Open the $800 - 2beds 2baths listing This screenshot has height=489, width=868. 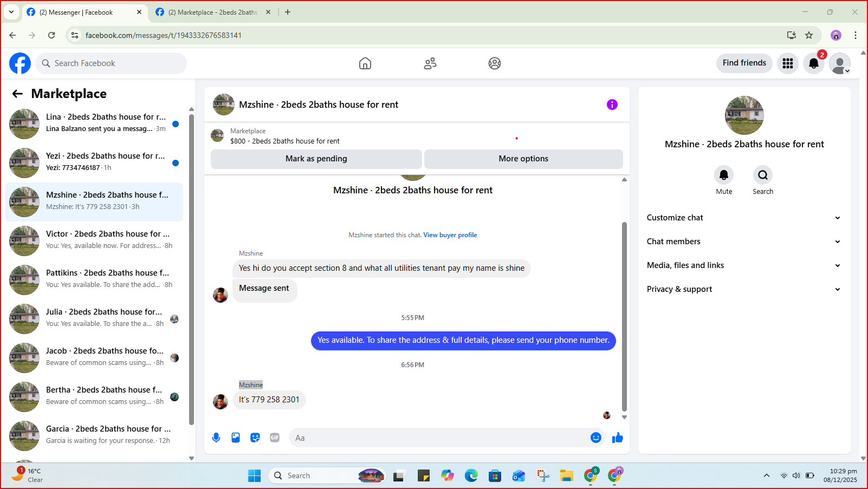click(x=285, y=141)
